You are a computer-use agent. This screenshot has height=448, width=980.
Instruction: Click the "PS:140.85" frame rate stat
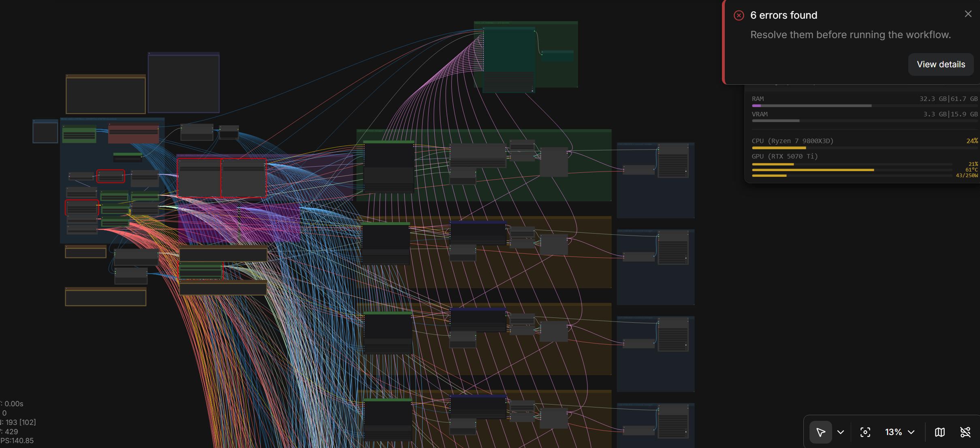(17, 441)
